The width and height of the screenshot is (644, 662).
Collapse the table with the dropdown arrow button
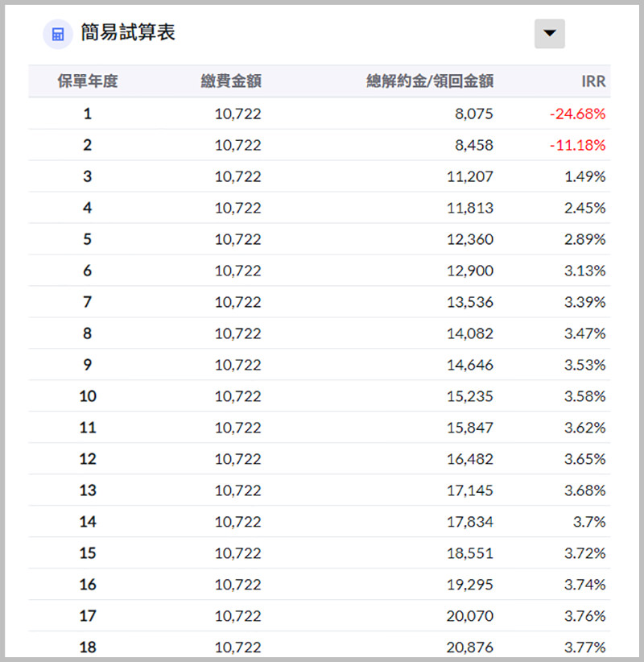pos(550,33)
